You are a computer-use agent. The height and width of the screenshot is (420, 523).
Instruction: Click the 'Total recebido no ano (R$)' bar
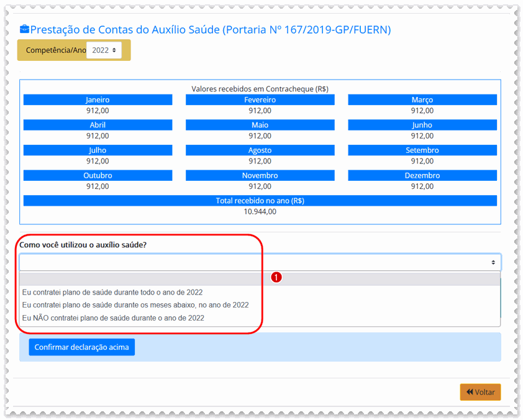260,201
